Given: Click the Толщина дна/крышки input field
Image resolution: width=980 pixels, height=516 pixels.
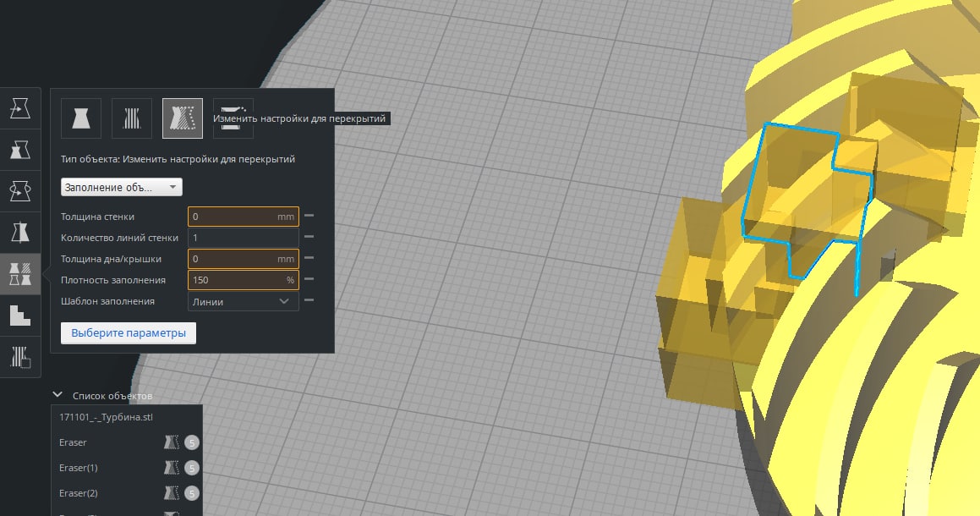Looking at the screenshot, I should [x=244, y=259].
